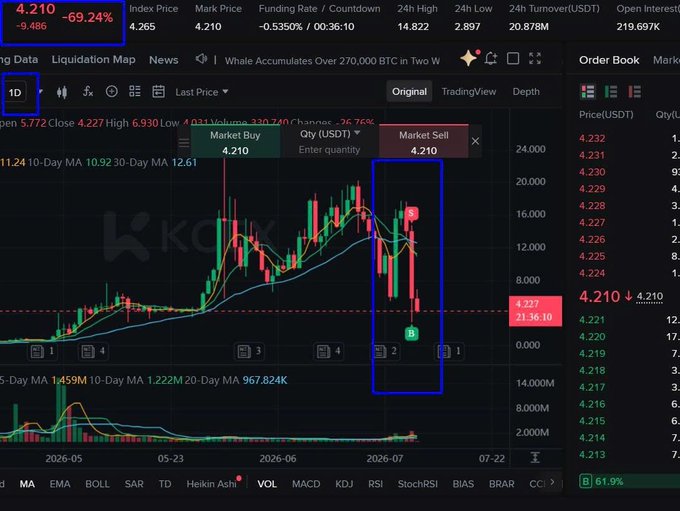Open the news event marker labeled 3

[249, 351]
